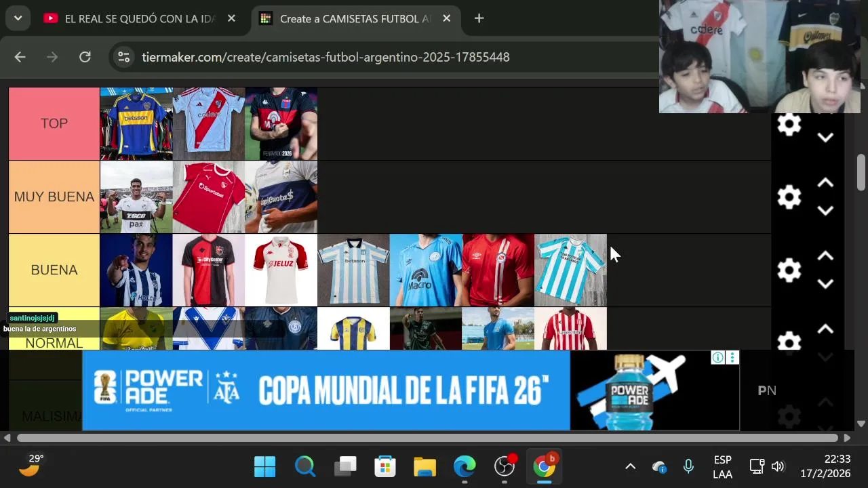Open Windows taskbar search
This screenshot has height=488, width=868.
305,466
